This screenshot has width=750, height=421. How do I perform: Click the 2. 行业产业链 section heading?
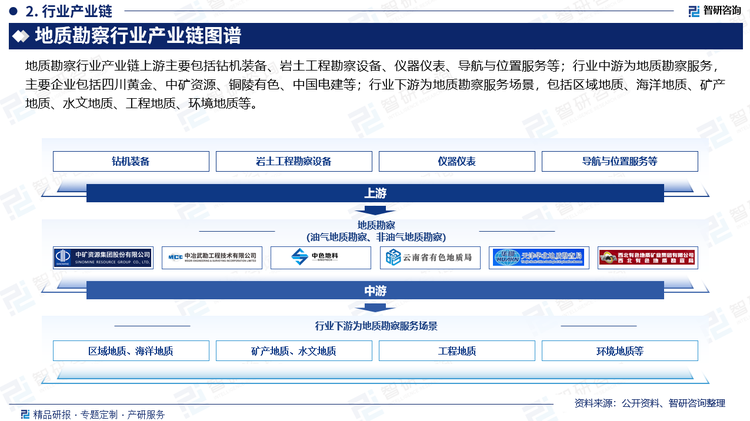(x=69, y=11)
